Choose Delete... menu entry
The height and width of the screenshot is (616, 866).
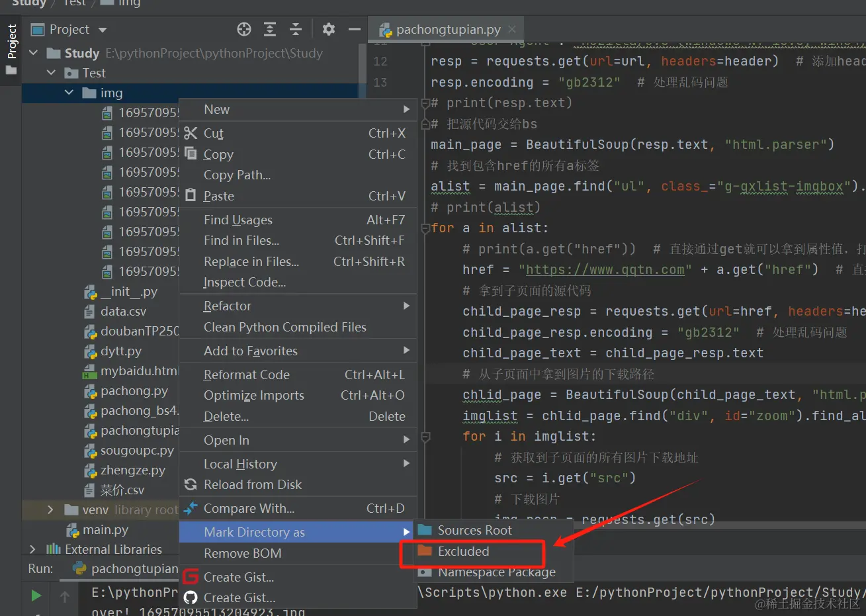tap(298, 416)
